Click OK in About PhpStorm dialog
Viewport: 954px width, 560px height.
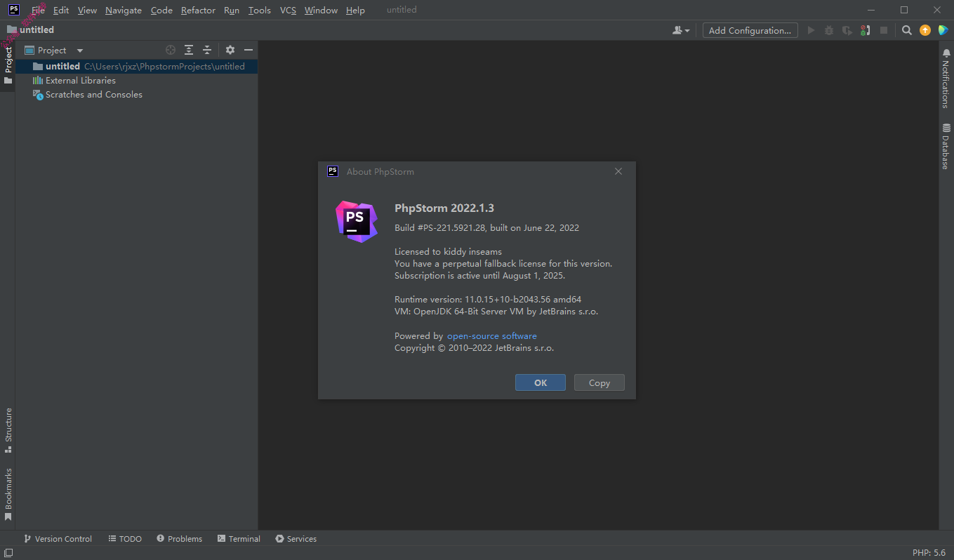coord(541,382)
